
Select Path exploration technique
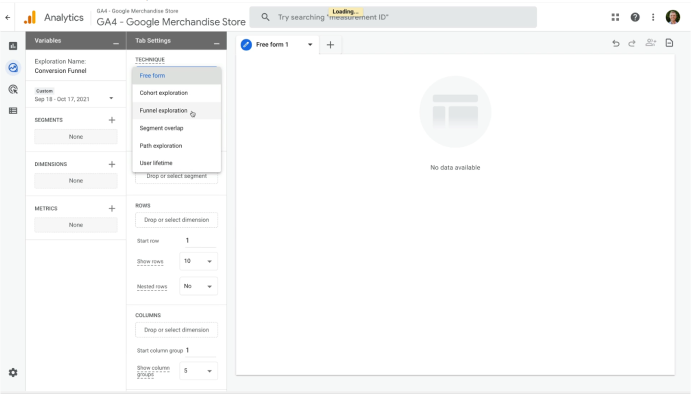pyautogui.click(x=176, y=146)
